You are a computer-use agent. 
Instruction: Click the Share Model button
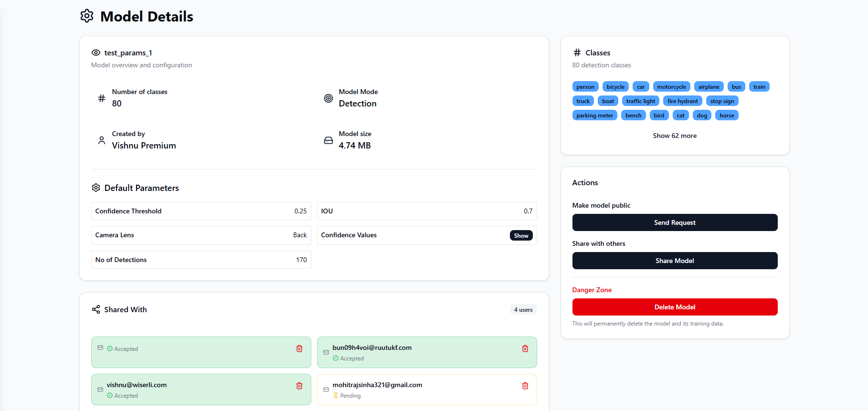[x=675, y=261]
